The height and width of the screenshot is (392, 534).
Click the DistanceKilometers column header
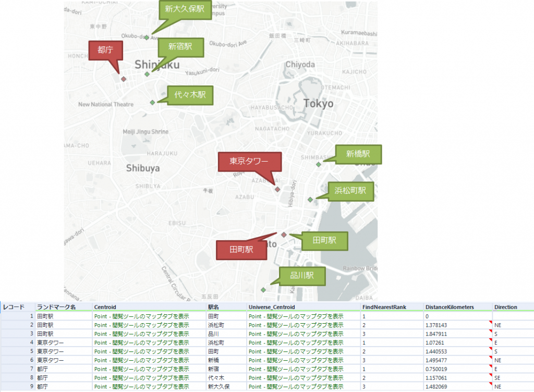tap(450, 307)
